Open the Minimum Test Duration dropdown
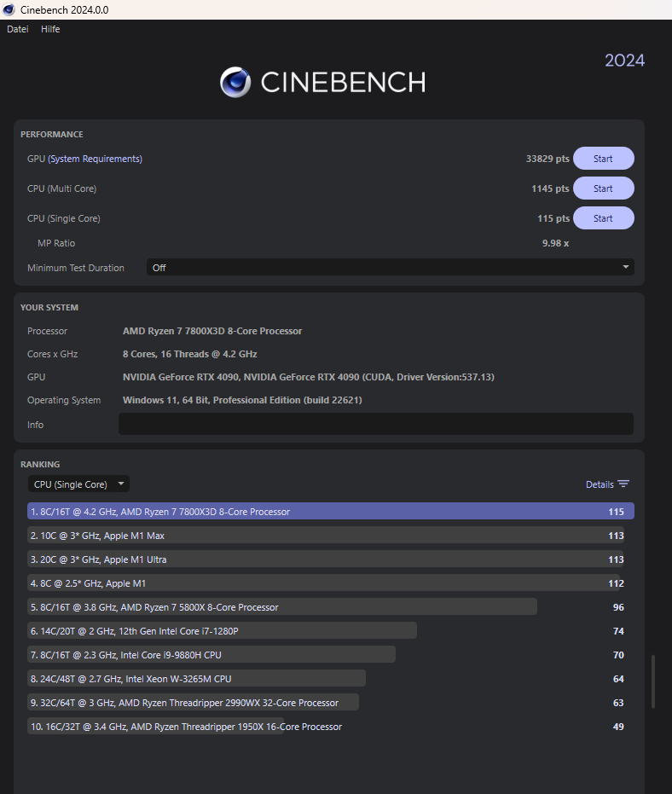 coord(390,268)
